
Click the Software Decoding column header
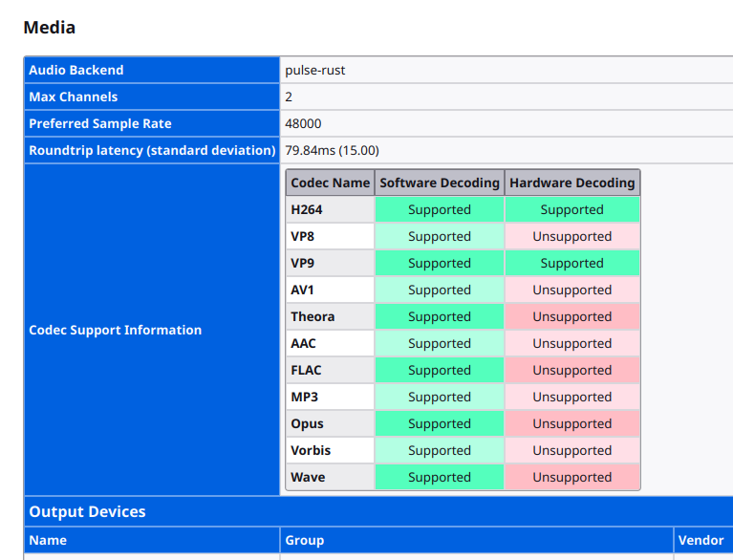pyautogui.click(x=440, y=183)
